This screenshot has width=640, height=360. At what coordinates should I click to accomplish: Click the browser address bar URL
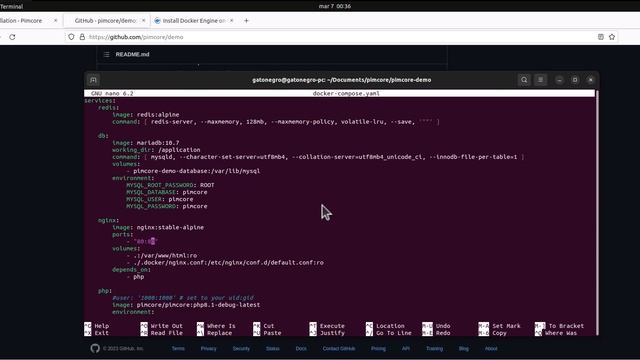click(x=136, y=37)
